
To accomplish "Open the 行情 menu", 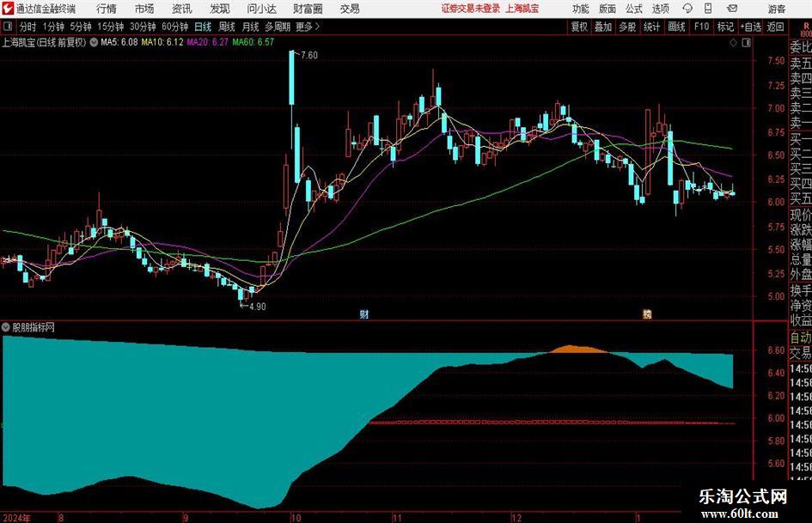I will [x=107, y=9].
